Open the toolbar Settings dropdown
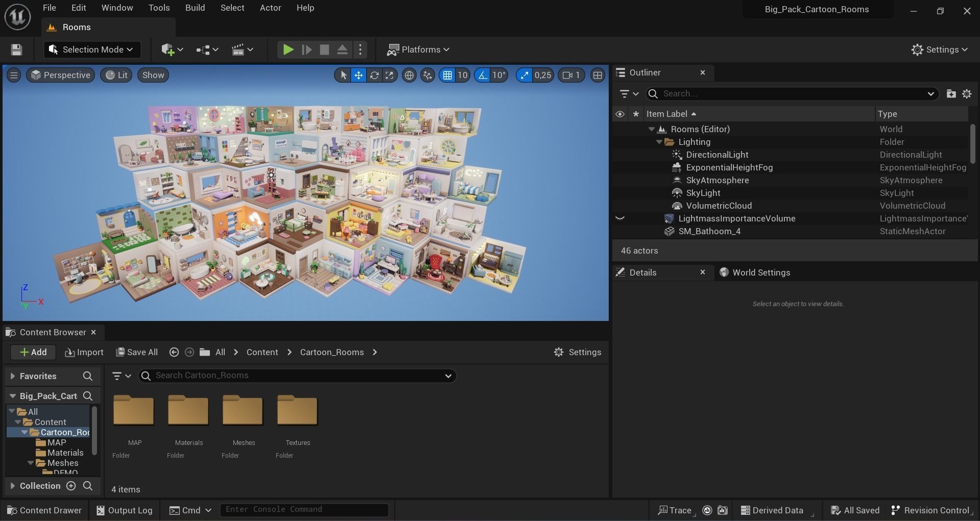 point(940,49)
